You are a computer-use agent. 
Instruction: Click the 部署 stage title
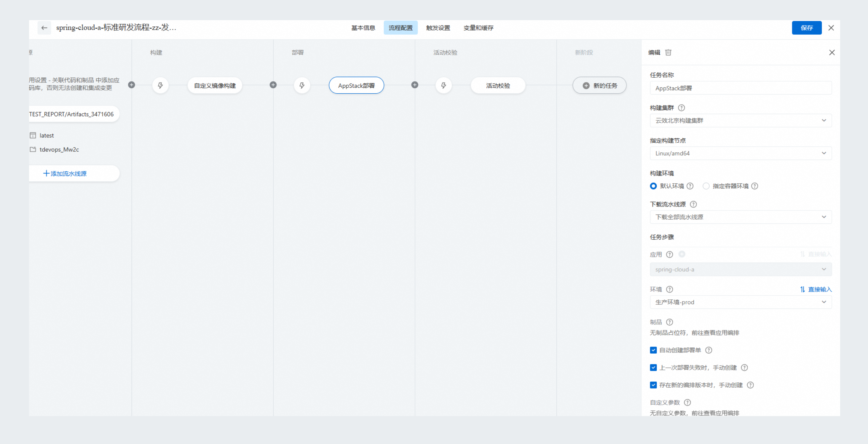(x=298, y=52)
